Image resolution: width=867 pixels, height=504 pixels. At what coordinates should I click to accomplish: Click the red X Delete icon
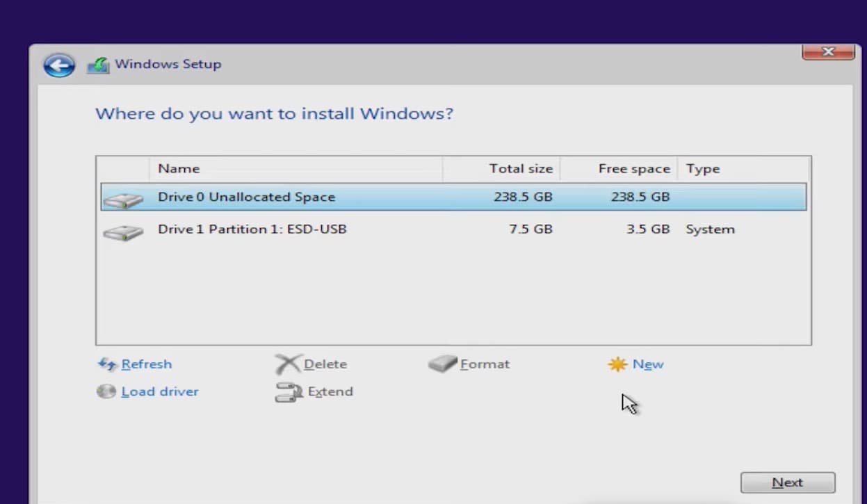[288, 364]
